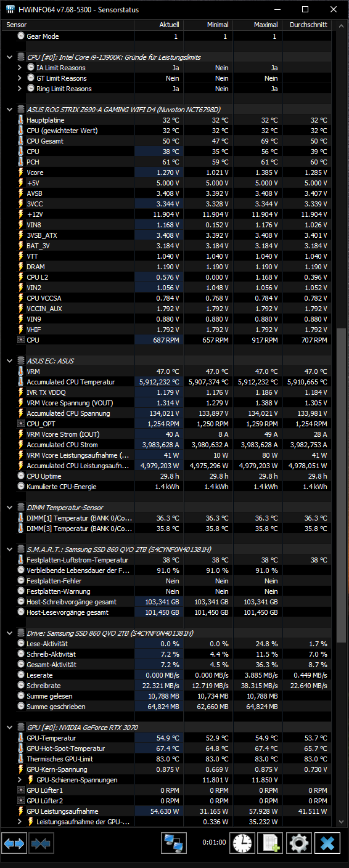
Task: Click the scrollbar up arrow
Action: point(341,26)
